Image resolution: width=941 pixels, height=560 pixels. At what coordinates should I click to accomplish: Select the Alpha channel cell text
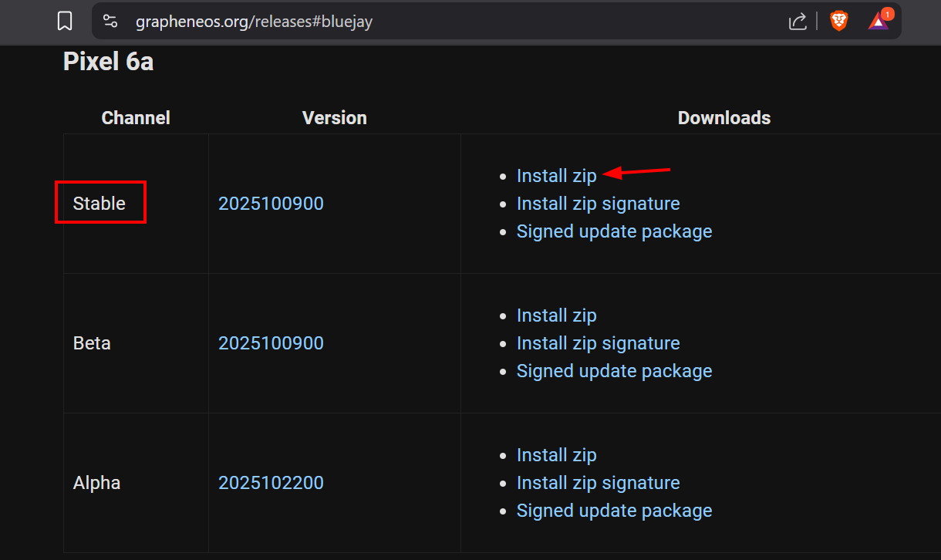[97, 483]
